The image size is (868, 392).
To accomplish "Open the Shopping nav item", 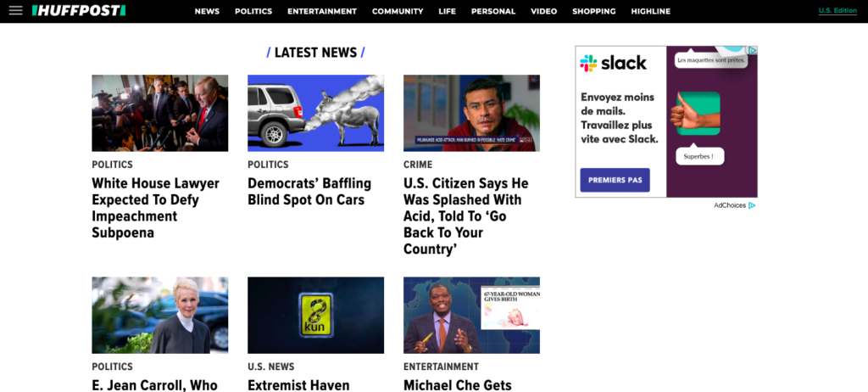I will [x=594, y=11].
